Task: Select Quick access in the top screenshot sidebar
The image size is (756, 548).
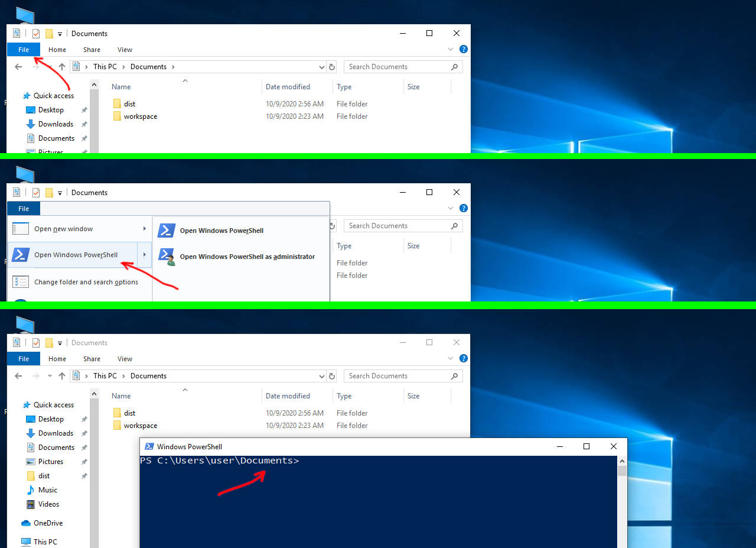Action: click(54, 96)
